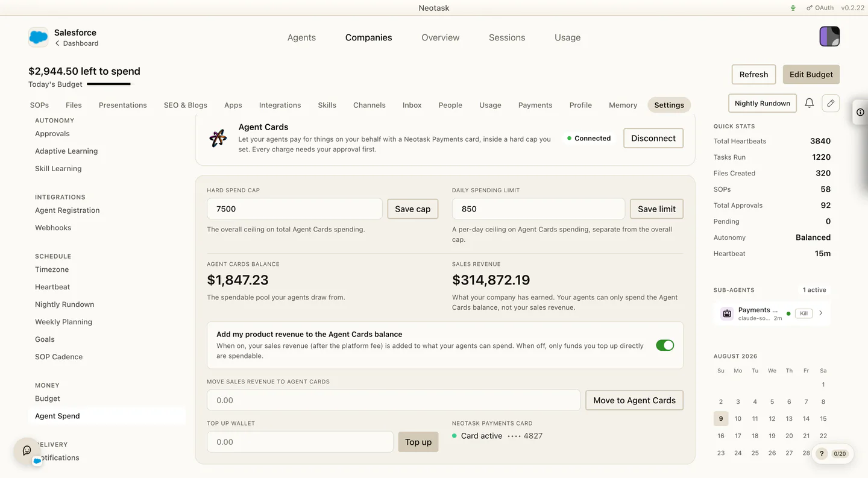868x478 pixels.
Task: Open Webhooks in settings sidebar
Action: 53,228
